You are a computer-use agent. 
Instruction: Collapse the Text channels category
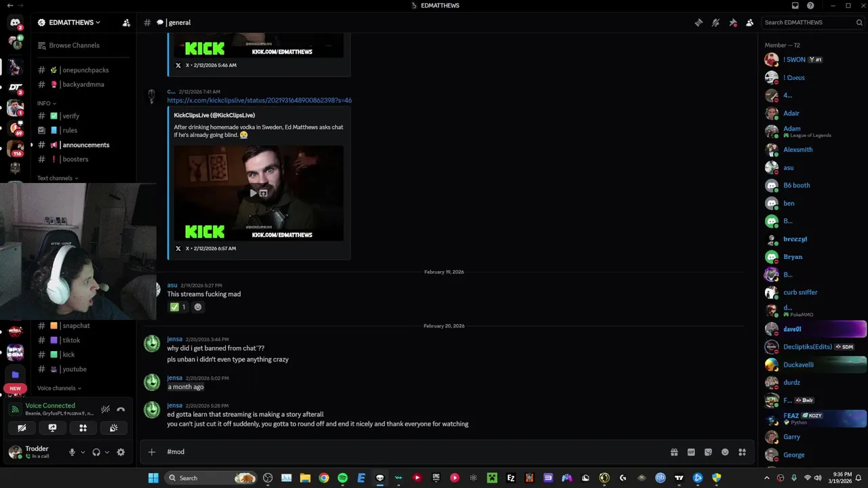click(x=58, y=178)
